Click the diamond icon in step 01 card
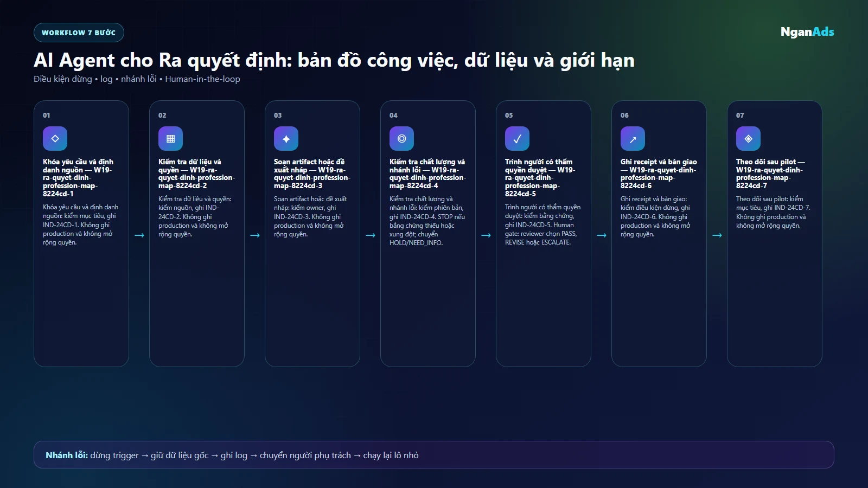868x488 pixels. tap(55, 139)
